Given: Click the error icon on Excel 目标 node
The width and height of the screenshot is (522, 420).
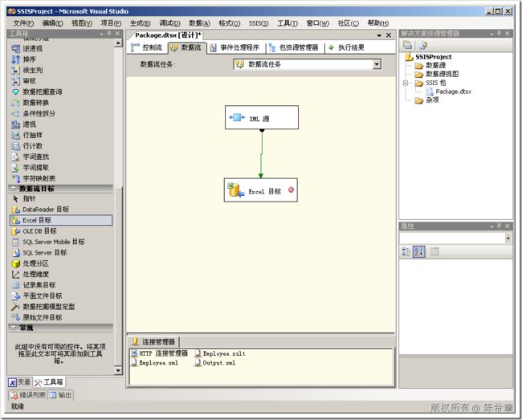Looking at the screenshot, I should click(x=291, y=190).
